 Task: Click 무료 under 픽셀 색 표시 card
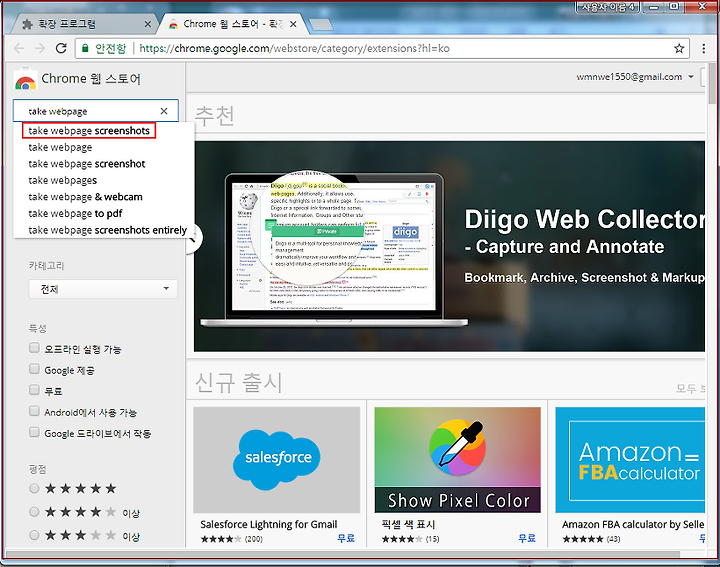point(527,539)
